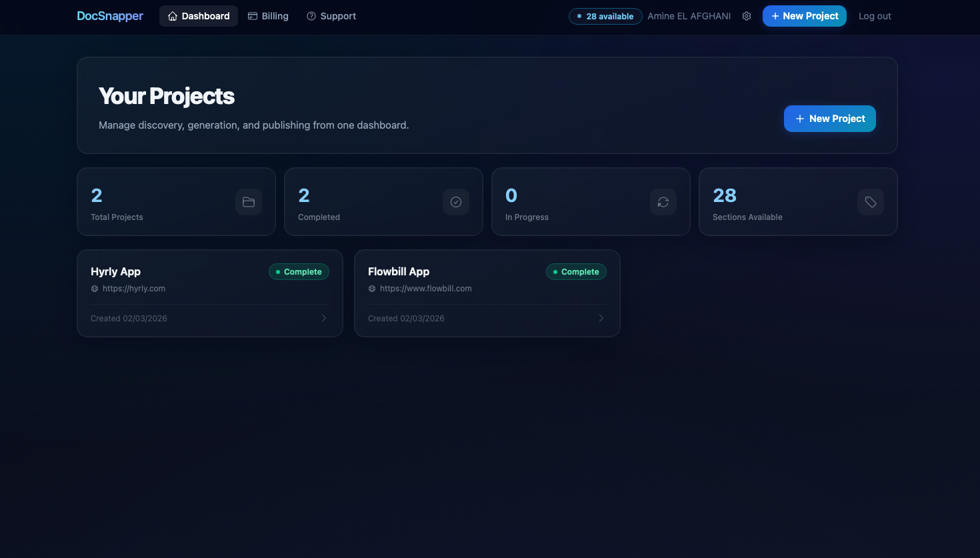Select the billing receipt icon in navbar

pos(251,15)
